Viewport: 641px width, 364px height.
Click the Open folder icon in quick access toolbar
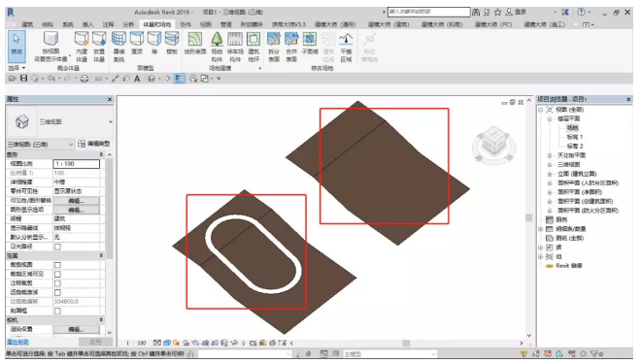click(x=13, y=78)
